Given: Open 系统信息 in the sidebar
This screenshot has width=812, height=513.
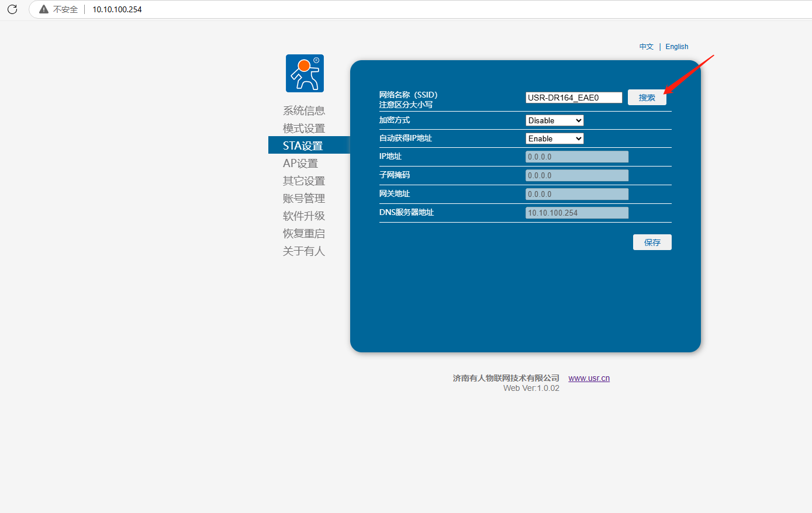Looking at the screenshot, I should pos(303,110).
